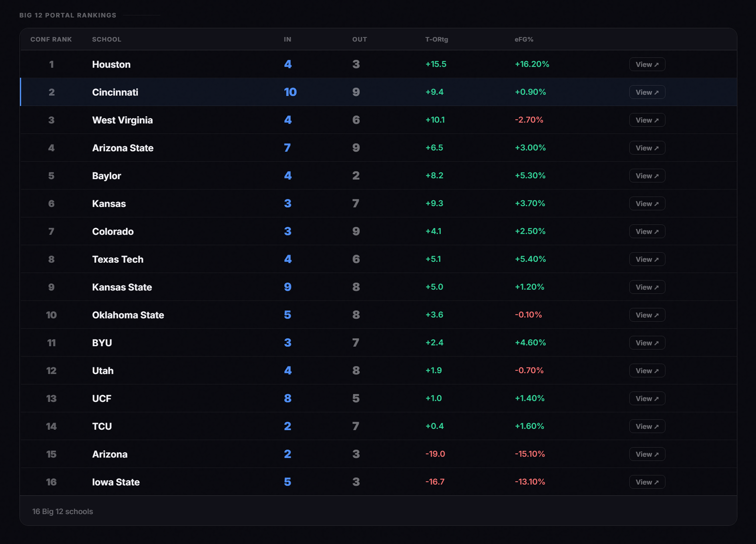The image size is (756, 544).
Task: Select the Cincinnati school name
Action: (x=115, y=92)
